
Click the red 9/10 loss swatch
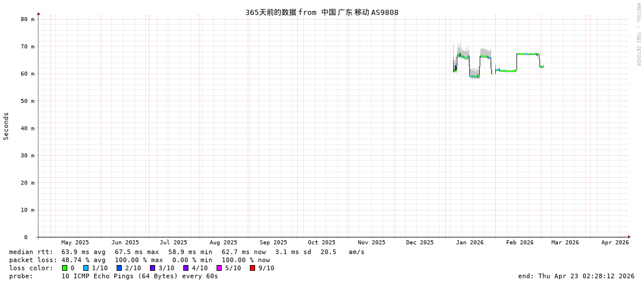point(253,268)
